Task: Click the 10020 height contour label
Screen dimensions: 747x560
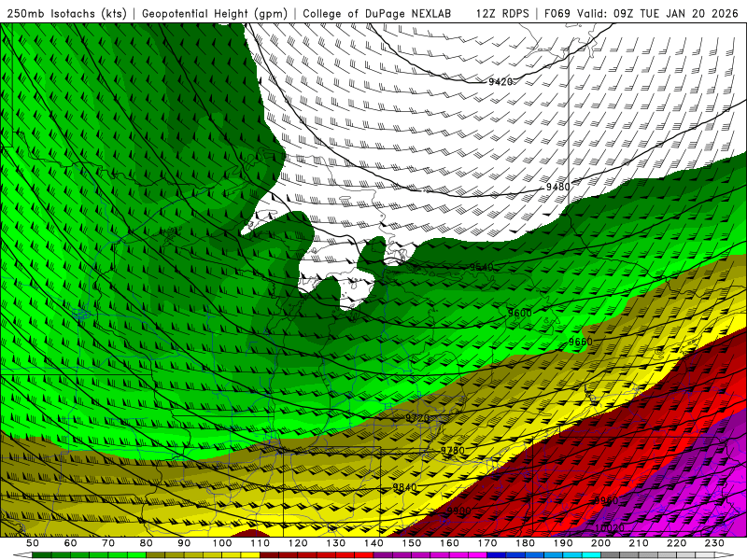Action: pyautogui.click(x=610, y=528)
